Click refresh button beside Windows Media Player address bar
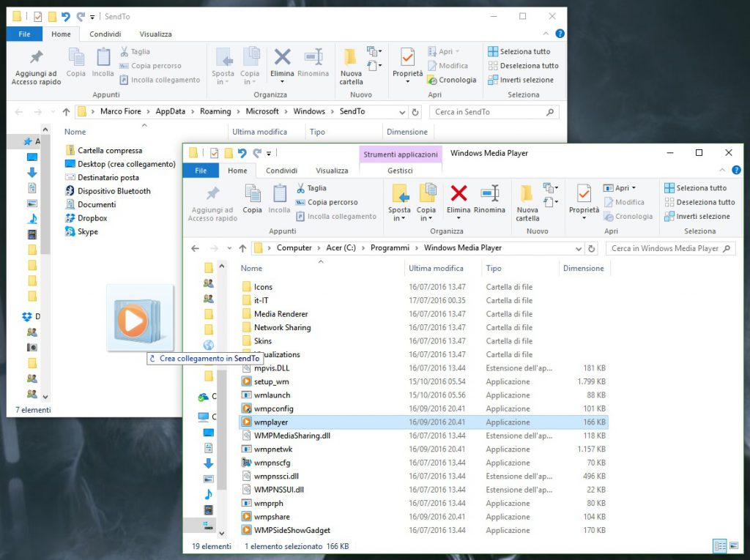The height and width of the screenshot is (560, 750). [591, 248]
